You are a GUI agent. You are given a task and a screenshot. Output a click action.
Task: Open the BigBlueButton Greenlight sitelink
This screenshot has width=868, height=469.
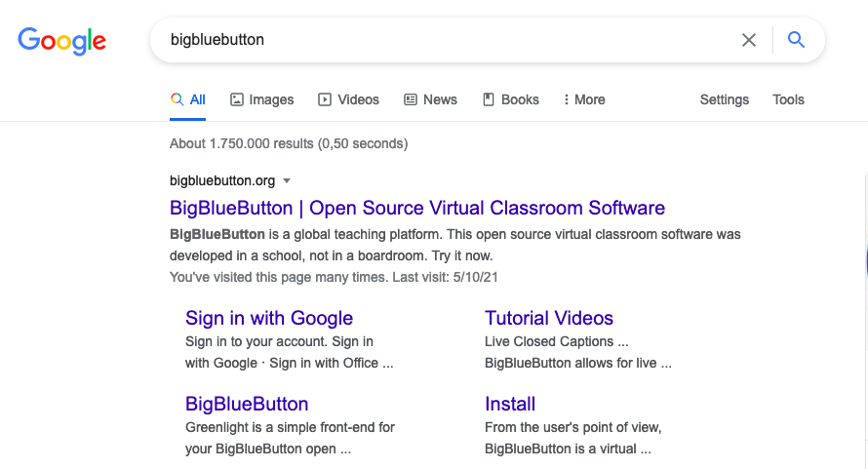(x=247, y=404)
